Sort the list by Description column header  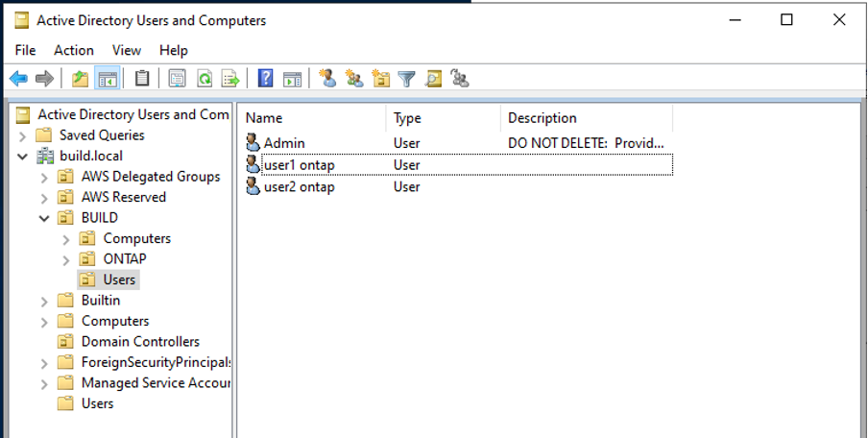(x=587, y=118)
